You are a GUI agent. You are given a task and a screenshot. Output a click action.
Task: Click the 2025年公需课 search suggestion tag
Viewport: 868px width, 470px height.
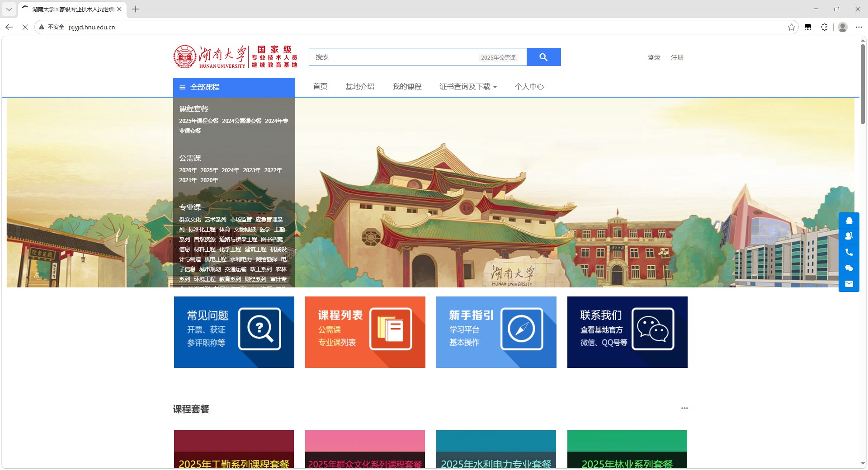click(x=498, y=57)
